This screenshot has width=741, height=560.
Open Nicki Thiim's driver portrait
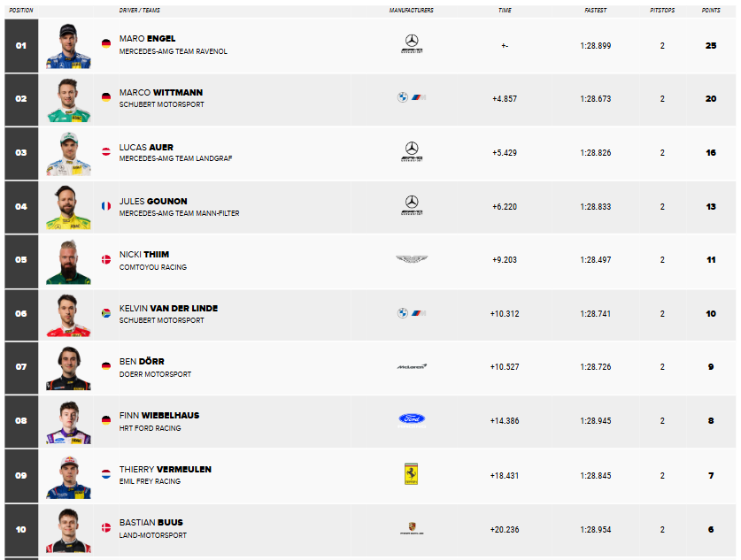tap(68, 262)
